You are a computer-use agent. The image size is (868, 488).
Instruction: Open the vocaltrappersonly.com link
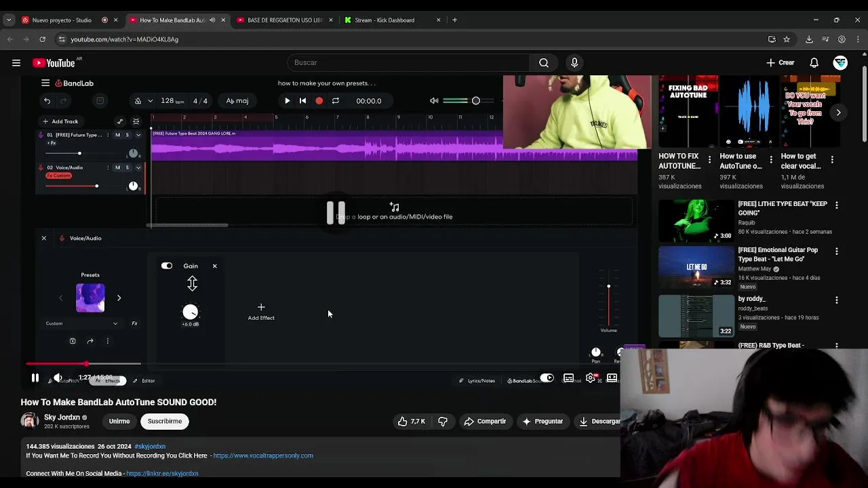click(263, 456)
